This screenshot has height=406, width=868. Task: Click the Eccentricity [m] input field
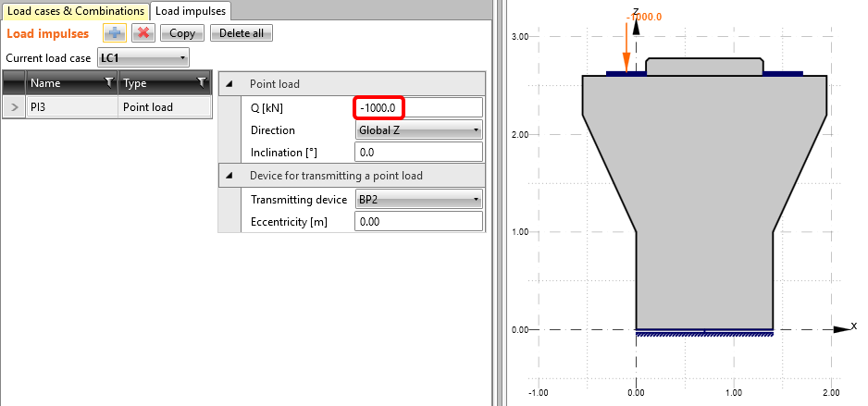click(x=418, y=222)
